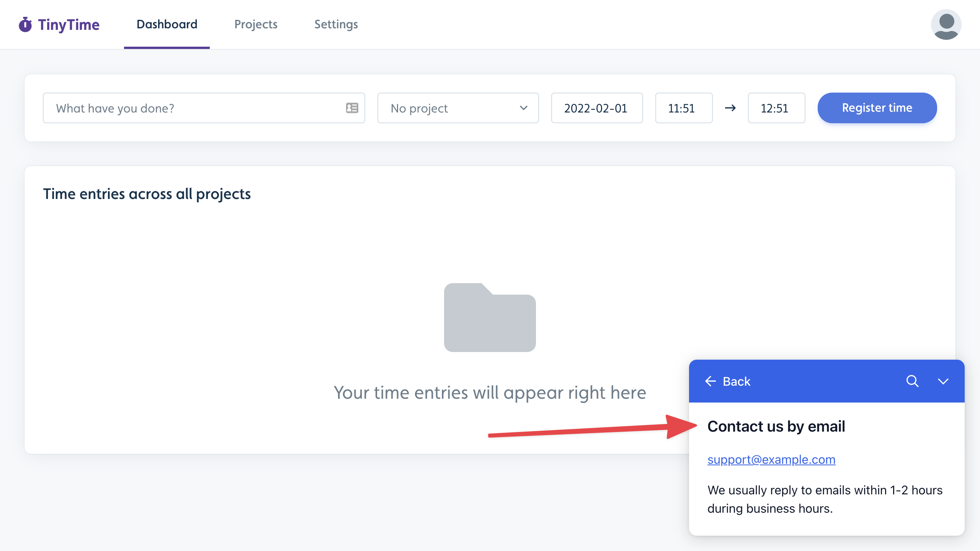Click the Register time button
980x551 pixels.
pyautogui.click(x=877, y=108)
